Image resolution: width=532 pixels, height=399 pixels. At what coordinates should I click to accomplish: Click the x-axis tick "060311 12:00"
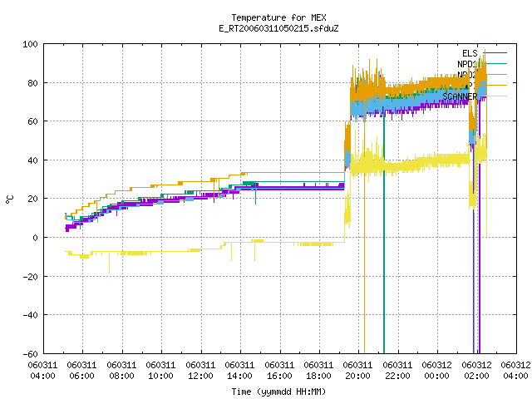pos(200,371)
